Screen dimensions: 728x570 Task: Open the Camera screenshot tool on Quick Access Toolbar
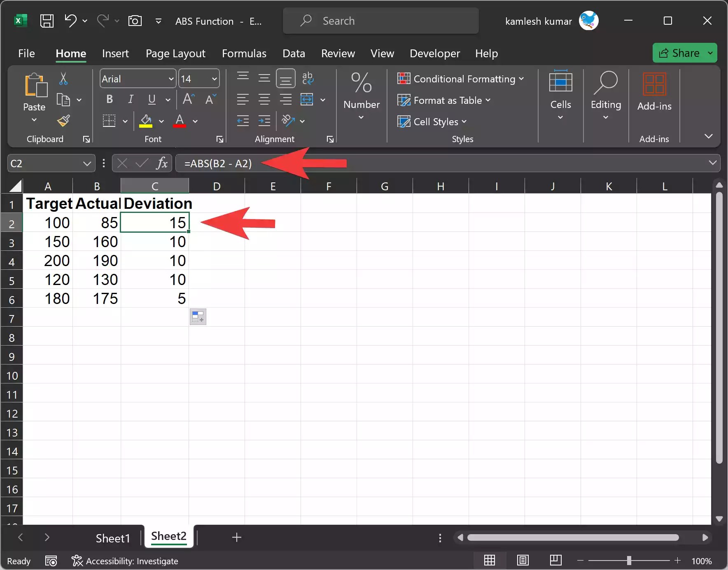[135, 21]
